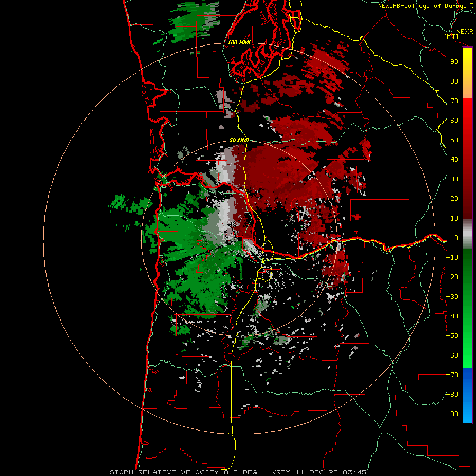This screenshot has width=476, height=476.
Task: Pick the dark green segment of the scale
Action: point(467,261)
